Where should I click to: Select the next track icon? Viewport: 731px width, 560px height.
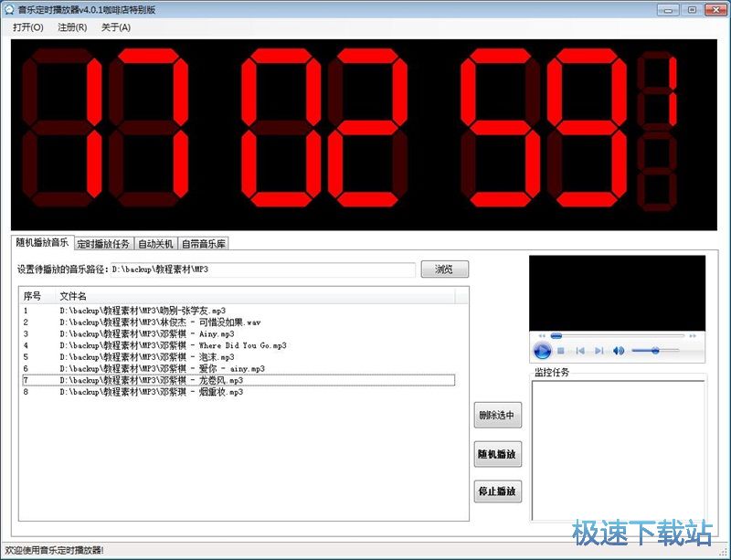click(599, 349)
